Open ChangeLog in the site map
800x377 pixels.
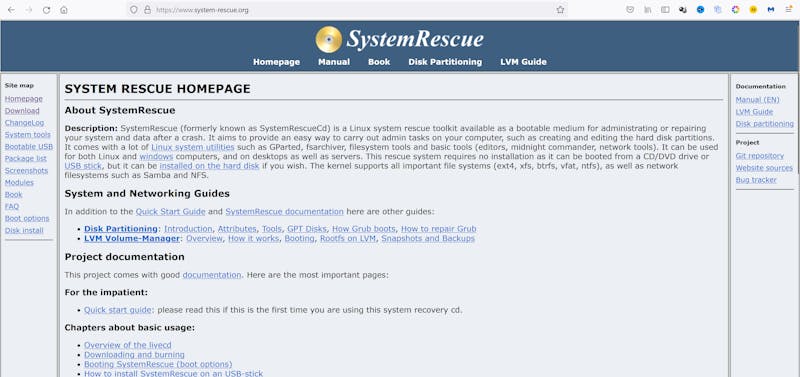24,123
